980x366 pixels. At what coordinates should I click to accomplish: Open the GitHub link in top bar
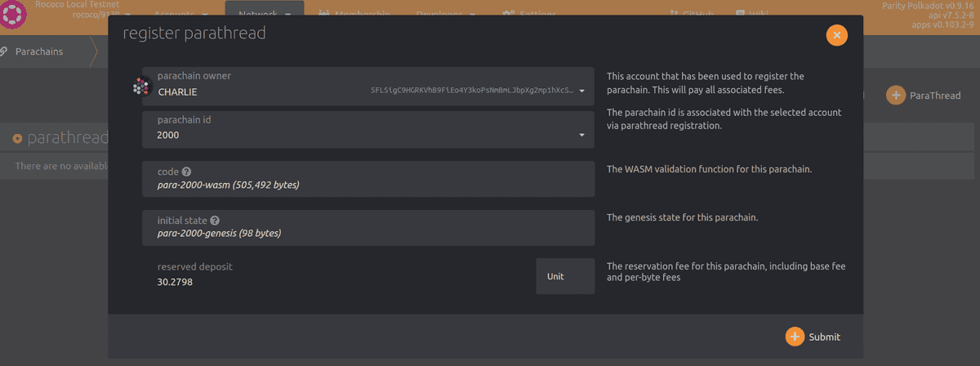pos(691,14)
